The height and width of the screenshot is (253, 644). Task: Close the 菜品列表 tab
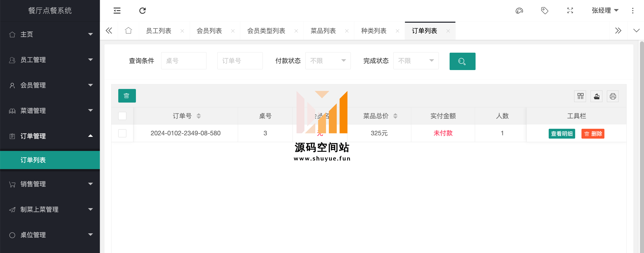click(347, 31)
